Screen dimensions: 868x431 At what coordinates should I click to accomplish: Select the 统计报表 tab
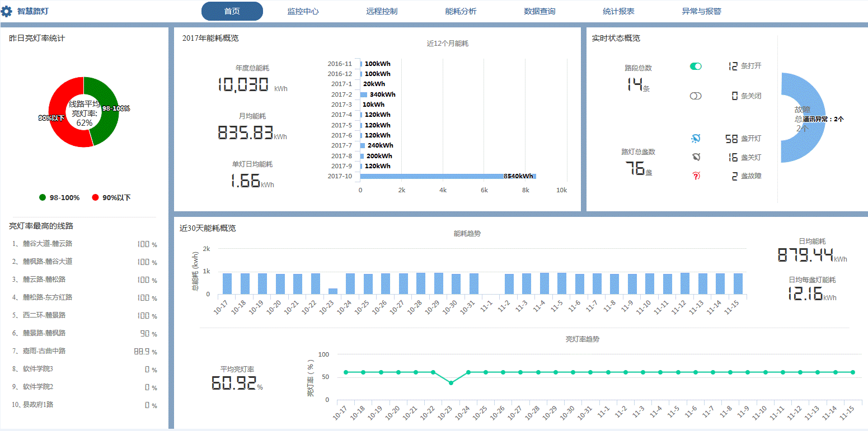618,11
